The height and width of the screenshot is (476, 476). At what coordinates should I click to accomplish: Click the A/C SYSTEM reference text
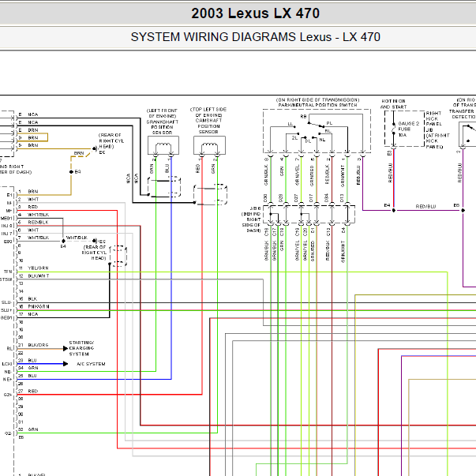coord(91,364)
